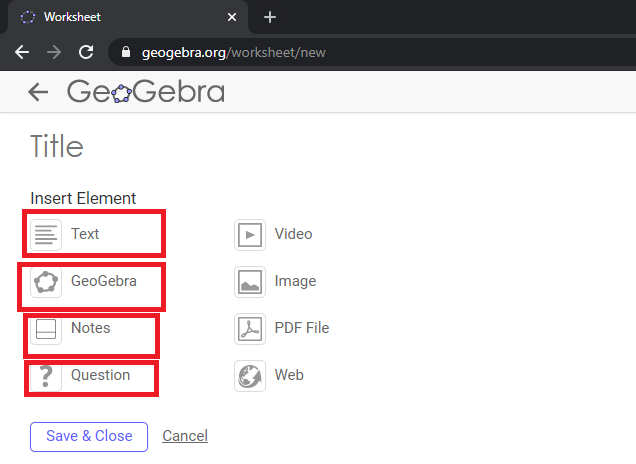This screenshot has height=464, width=636.
Task: Insert a Text element icon
Action: [x=46, y=235]
